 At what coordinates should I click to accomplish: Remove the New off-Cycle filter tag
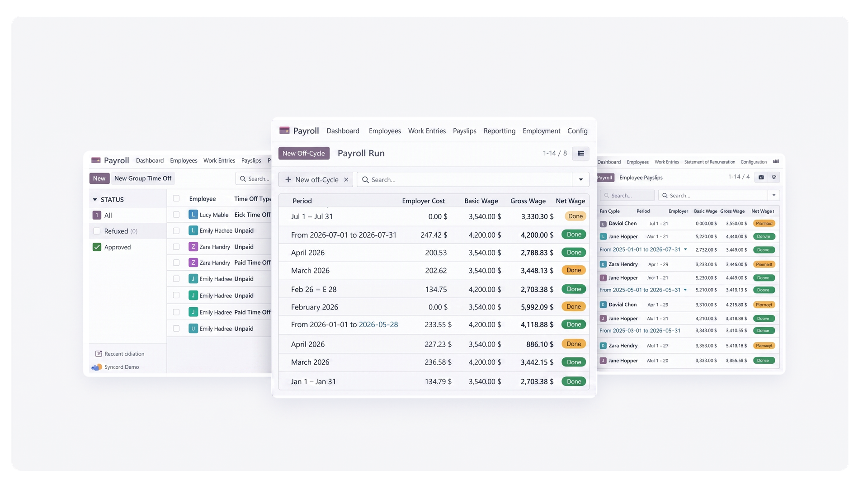pos(346,179)
